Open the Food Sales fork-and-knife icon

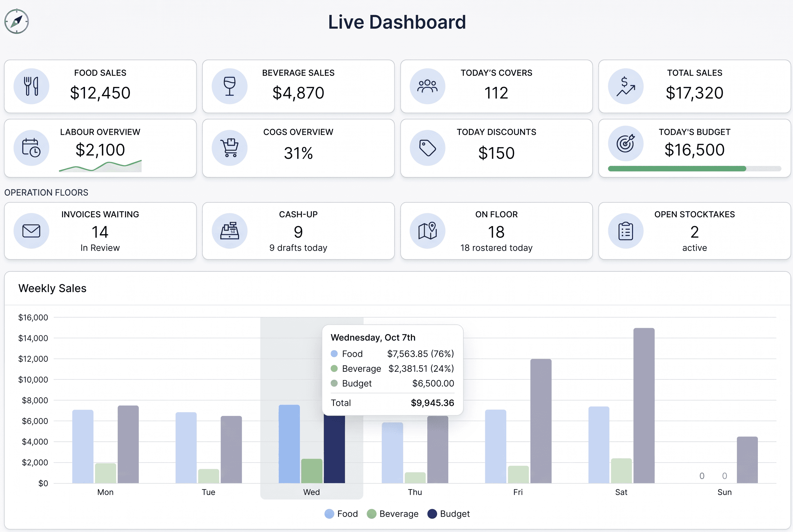(x=31, y=86)
